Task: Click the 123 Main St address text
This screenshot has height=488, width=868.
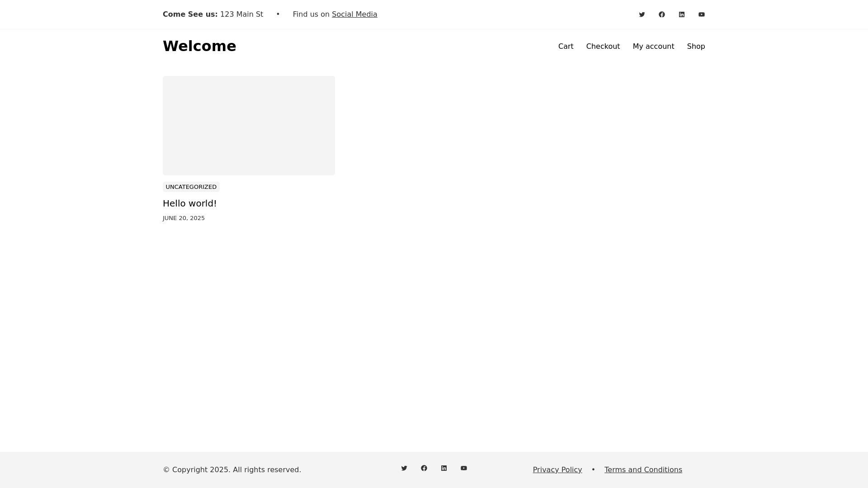Action: [241, 14]
